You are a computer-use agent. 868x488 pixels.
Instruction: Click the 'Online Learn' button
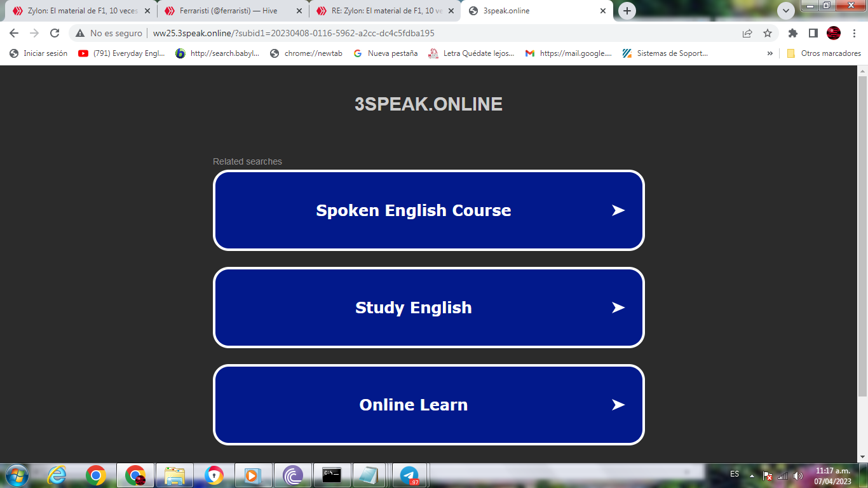pyautogui.click(x=429, y=405)
